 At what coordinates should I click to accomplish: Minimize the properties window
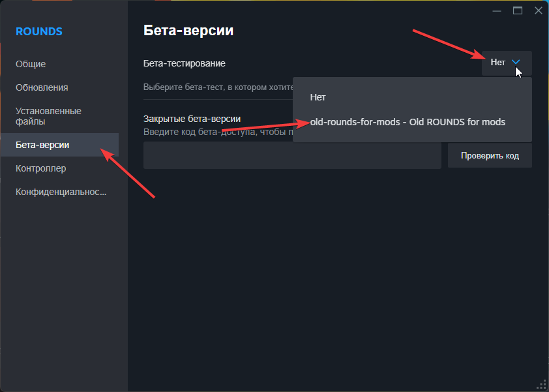point(496,11)
